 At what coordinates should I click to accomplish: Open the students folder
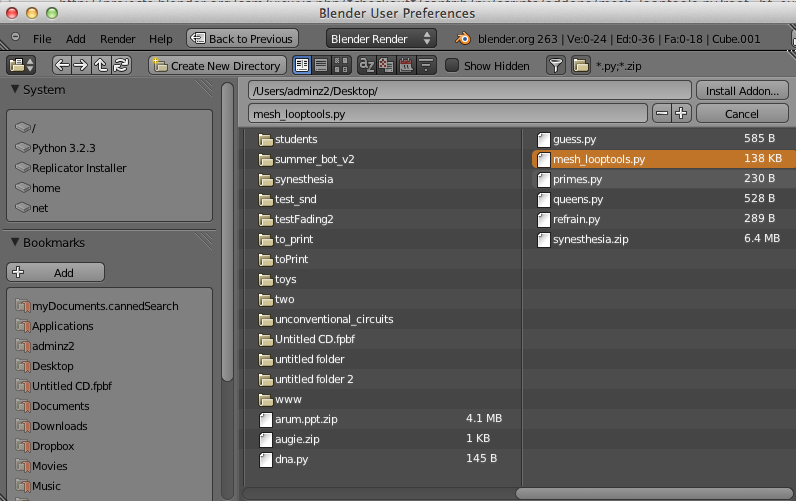click(x=383, y=139)
